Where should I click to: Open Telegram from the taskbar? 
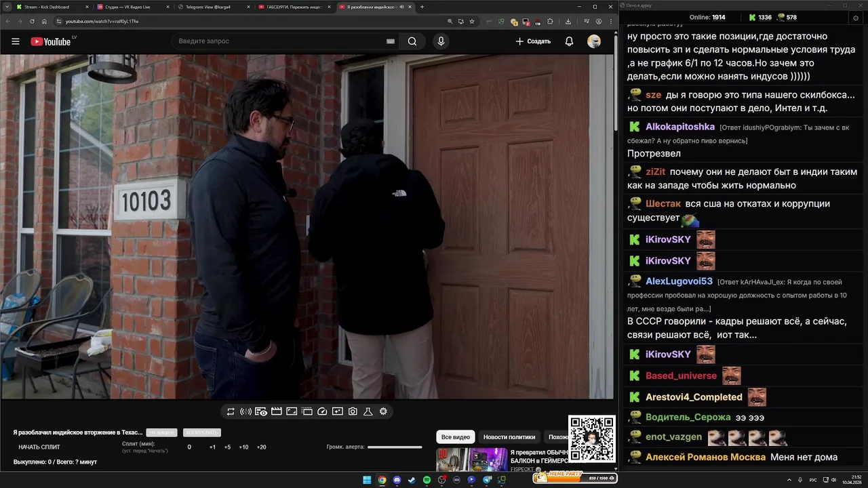[x=487, y=480]
